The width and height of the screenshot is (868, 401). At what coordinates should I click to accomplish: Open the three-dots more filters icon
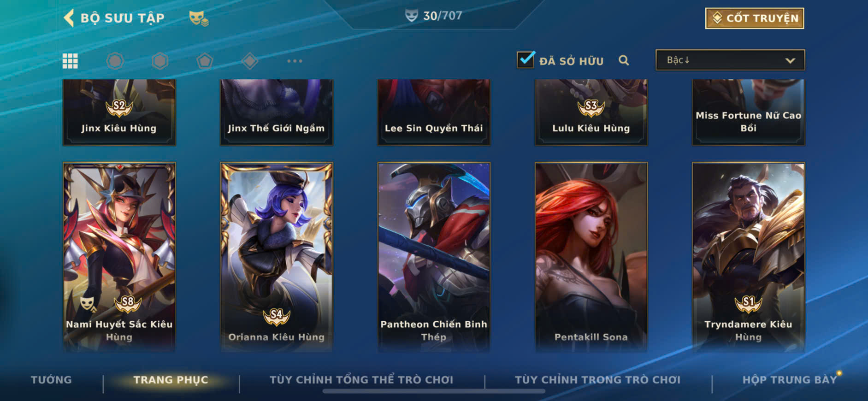pos(295,61)
